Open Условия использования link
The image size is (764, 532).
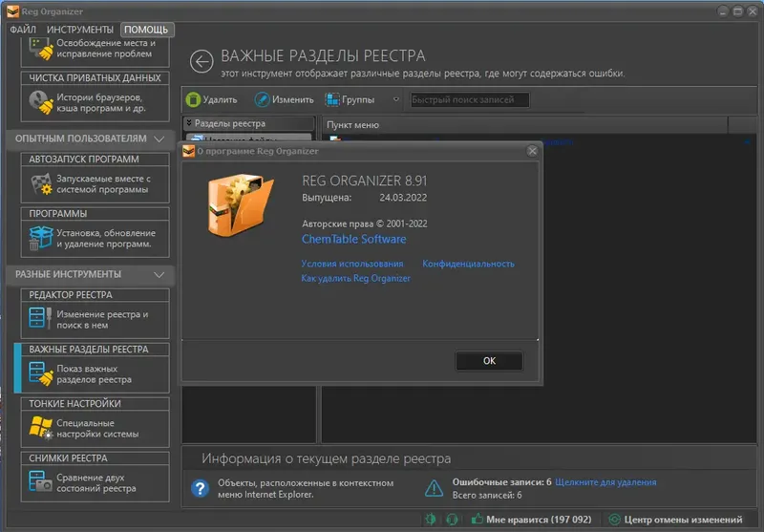[352, 264]
